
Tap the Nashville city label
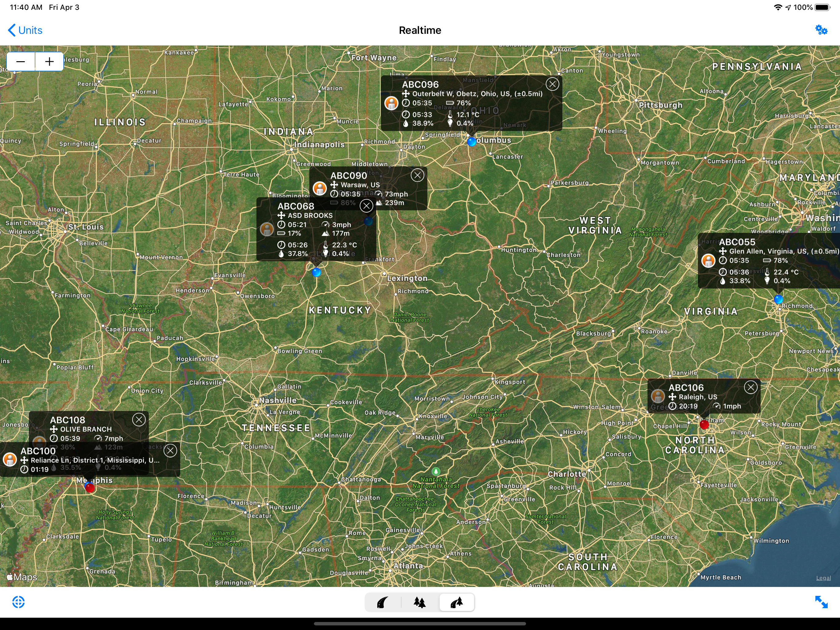(278, 401)
